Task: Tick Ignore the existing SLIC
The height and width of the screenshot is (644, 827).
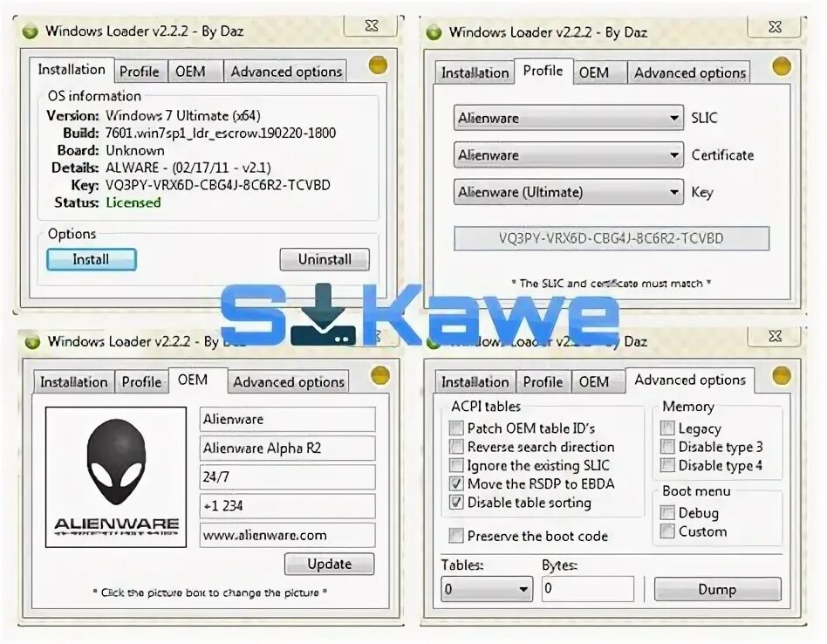Action: click(455, 465)
